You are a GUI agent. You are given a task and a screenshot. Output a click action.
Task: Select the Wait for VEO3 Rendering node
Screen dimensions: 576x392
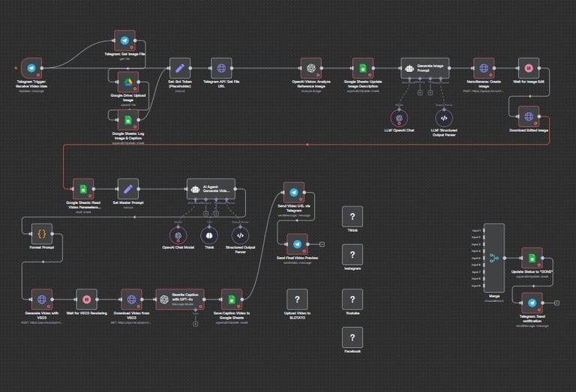coord(87,300)
